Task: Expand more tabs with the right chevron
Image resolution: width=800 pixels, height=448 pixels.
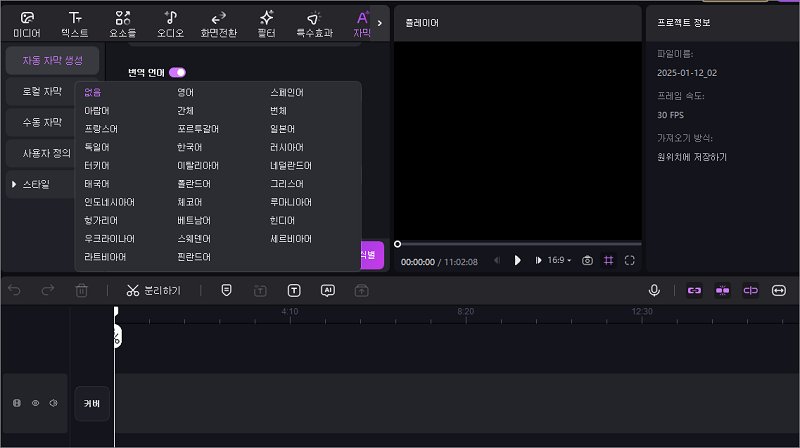Action: click(380, 23)
